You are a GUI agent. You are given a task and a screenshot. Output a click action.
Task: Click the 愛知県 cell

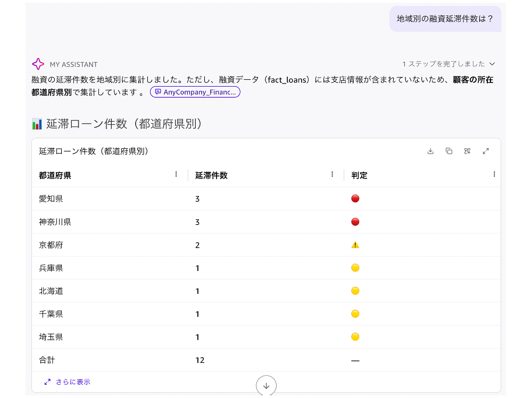point(51,199)
